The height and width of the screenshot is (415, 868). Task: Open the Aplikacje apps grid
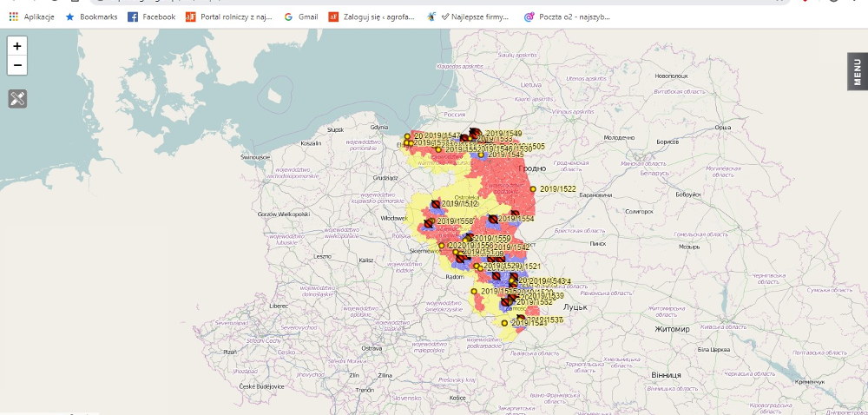coord(32,16)
